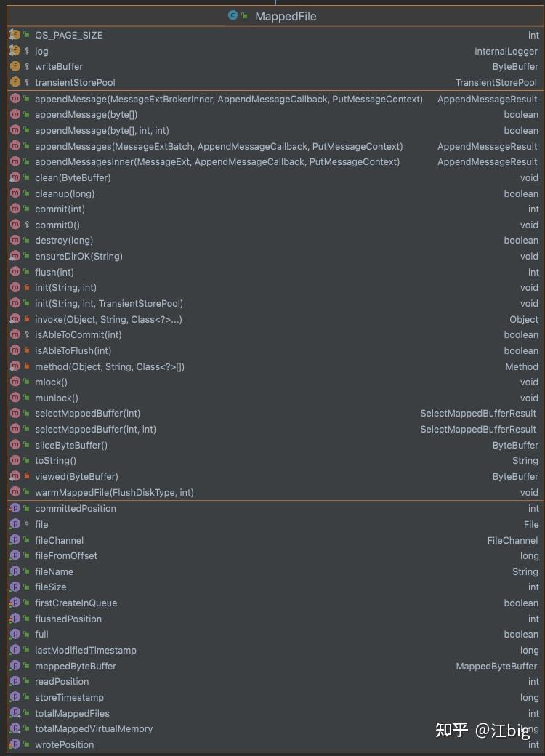545x756 pixels.
Task: Select the destroy(long) method row
Action: [65, 240]
